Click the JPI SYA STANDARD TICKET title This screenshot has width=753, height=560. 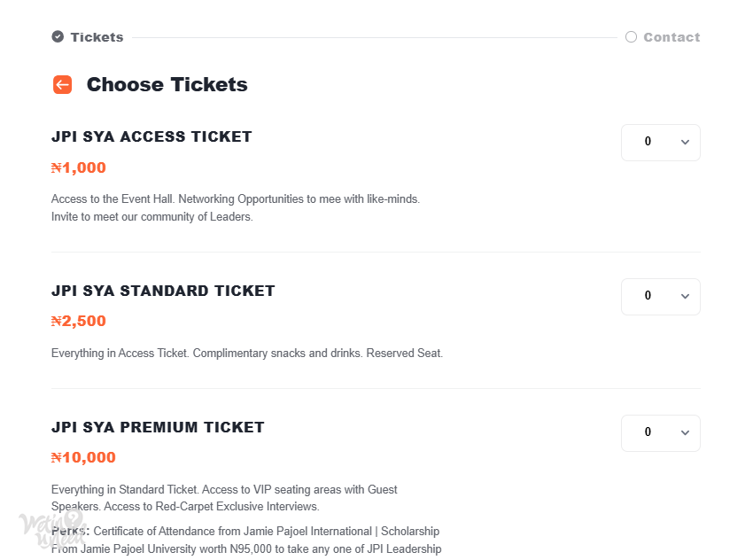(x=163, y=291)
